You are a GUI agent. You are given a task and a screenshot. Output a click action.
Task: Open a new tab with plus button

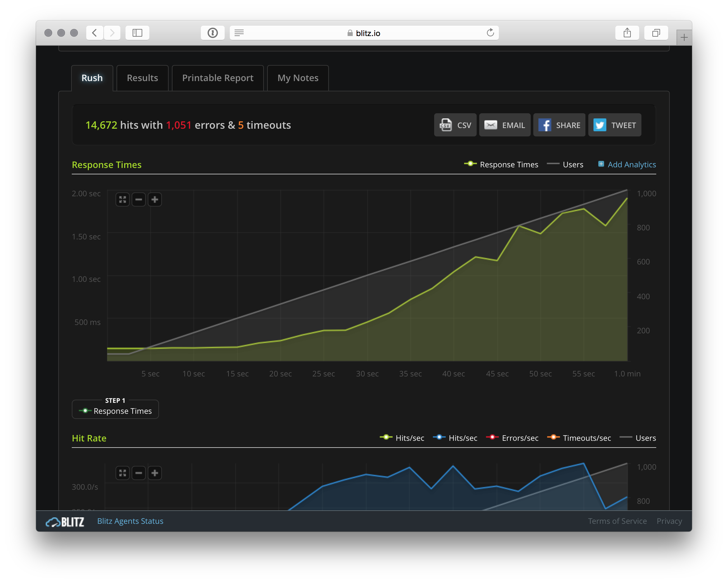click(684, 37)
